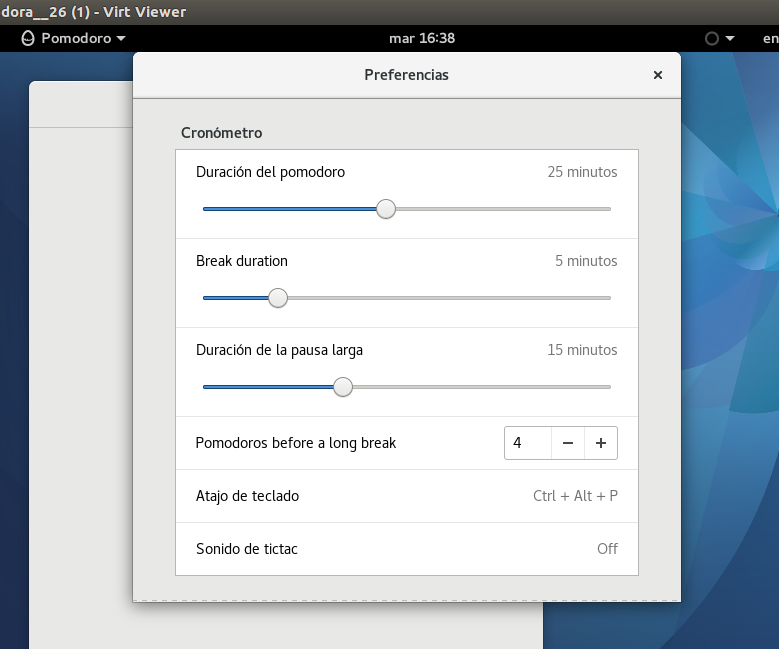Open the clock showing mar 16:38
This screenshot has width=779, height=649.
click(x=422, y=38)
